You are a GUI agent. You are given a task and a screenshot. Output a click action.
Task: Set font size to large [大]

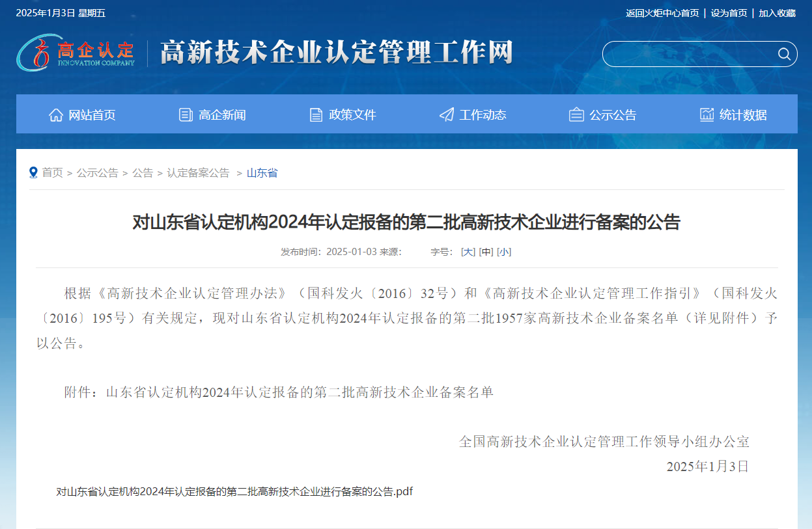click(468, 252)
